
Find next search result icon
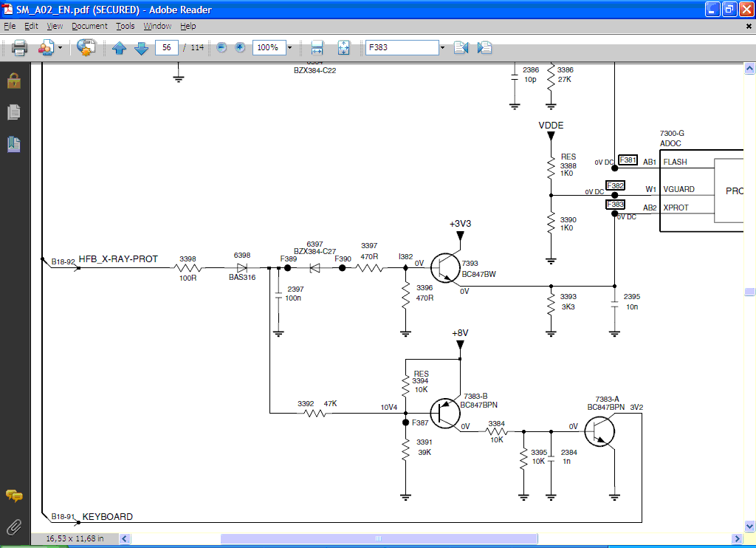click(x=485, y=48)
